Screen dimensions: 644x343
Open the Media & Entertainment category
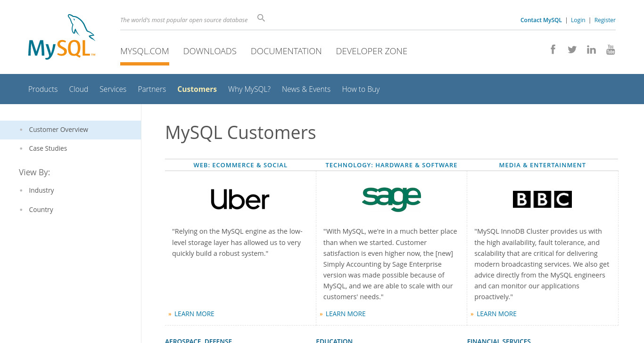[x=543, y=165]
